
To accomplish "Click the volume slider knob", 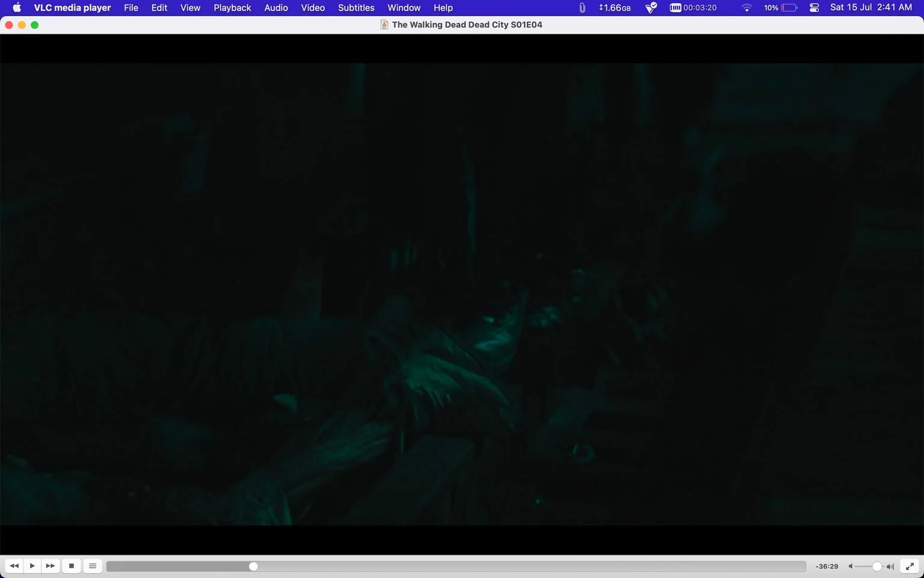I will [877, 567].
